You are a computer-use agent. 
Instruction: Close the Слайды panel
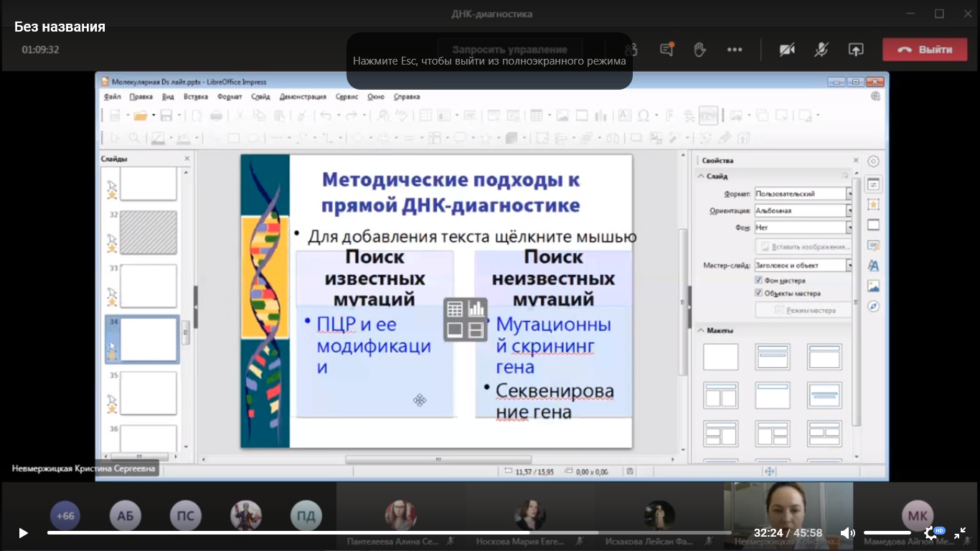coord(187,159)
